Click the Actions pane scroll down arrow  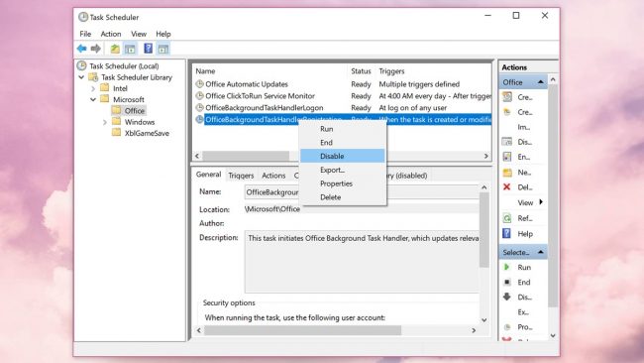[x=553, y=335]
